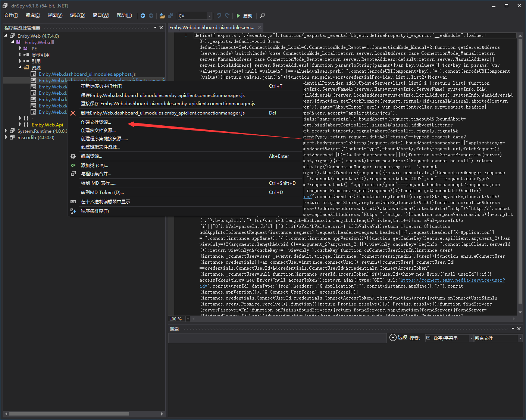Viewport: 526px width, 420px height.
Task: Click the sort icon for 程序集排序(T)
Action: tap(73, 211)
